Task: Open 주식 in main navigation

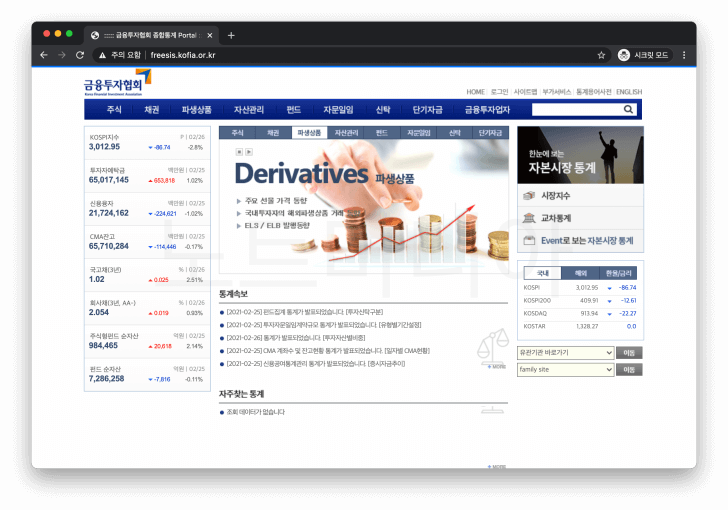Action: 114,110
